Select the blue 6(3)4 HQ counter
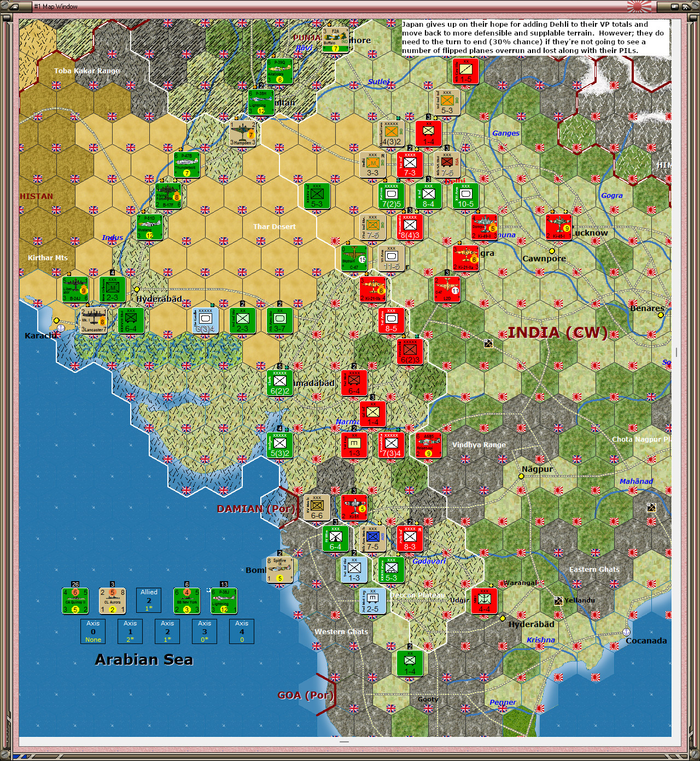The height and width of the screenshot is (761, 700). 206,321
